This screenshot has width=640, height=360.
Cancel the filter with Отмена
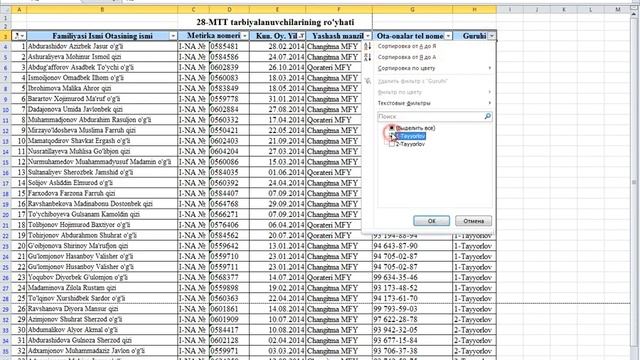(x=473, y=221)
